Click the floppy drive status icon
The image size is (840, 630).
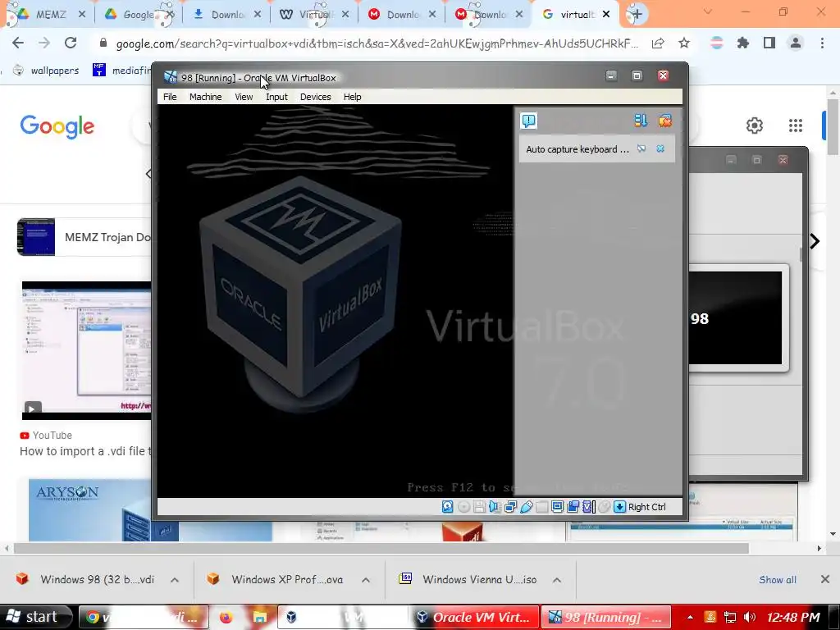pyautogui.click(x=479, y=507)
